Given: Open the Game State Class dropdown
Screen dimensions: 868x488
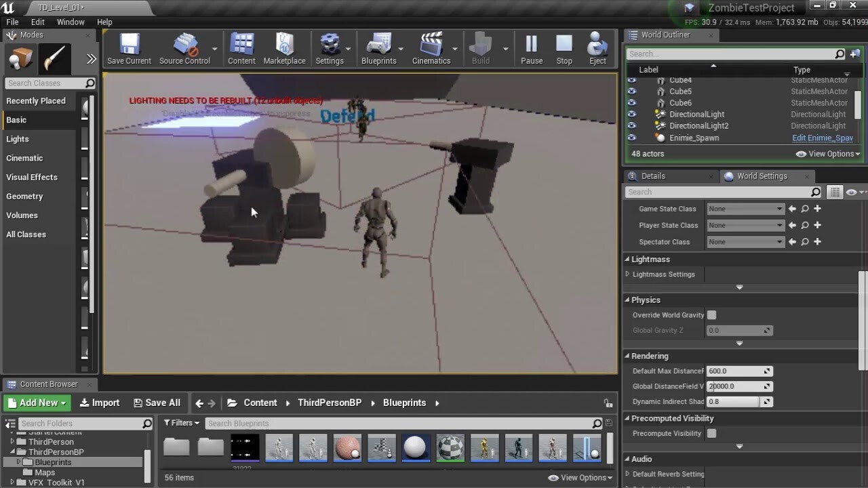Looking at the screenshot, I should 745,208.
